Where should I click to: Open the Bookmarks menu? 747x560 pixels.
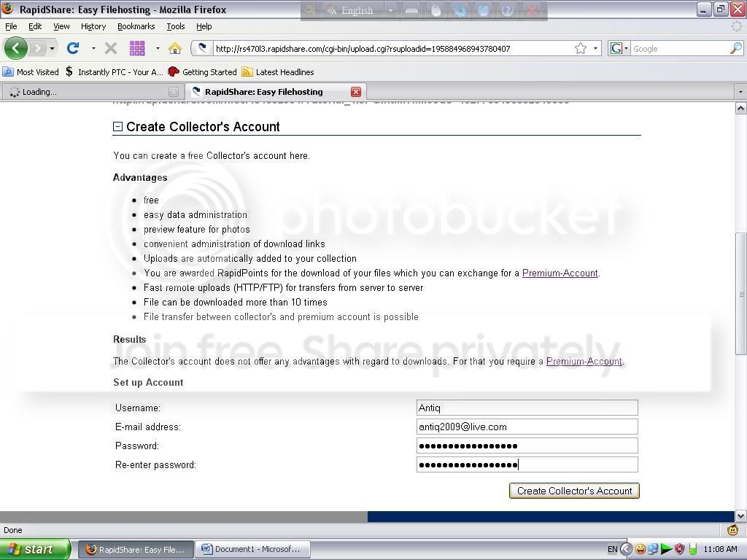point(136,26)
